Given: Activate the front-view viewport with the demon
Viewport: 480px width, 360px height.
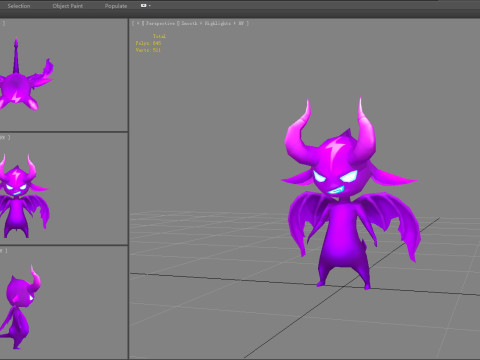Looking at the screenshot, I should point(63,189).
